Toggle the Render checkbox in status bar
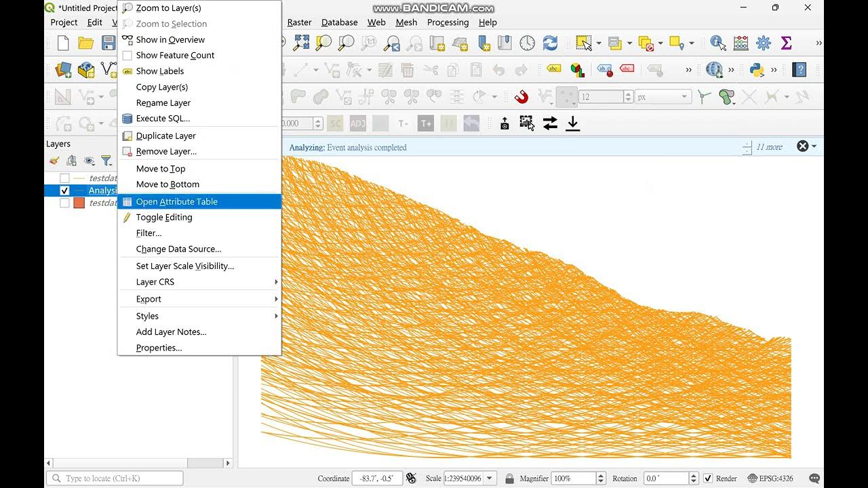 point(708,479)
